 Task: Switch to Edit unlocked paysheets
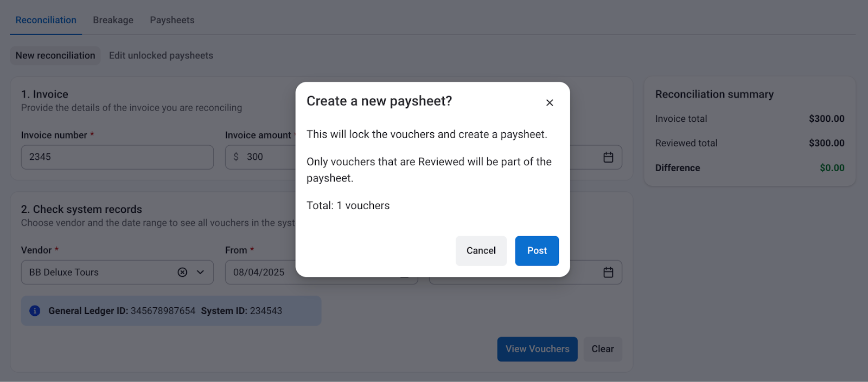pyautogui.click(x=161, y=55)
